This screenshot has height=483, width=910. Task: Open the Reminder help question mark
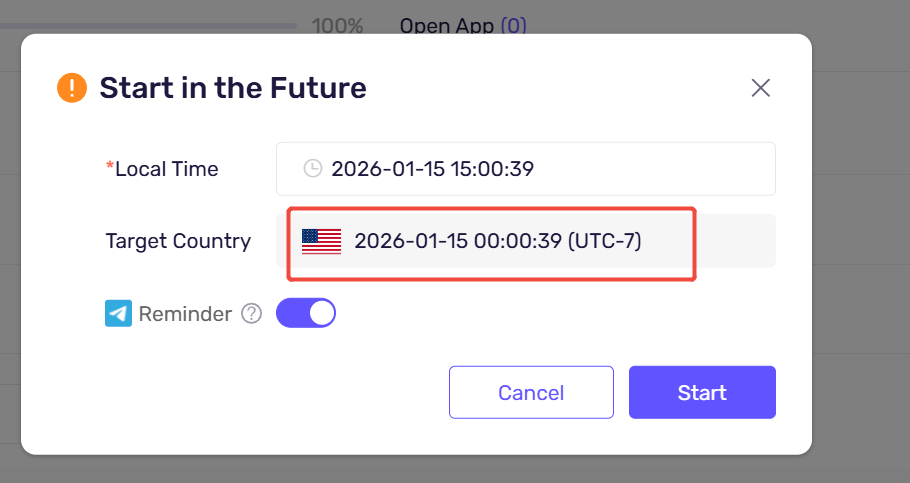(252, 314)
